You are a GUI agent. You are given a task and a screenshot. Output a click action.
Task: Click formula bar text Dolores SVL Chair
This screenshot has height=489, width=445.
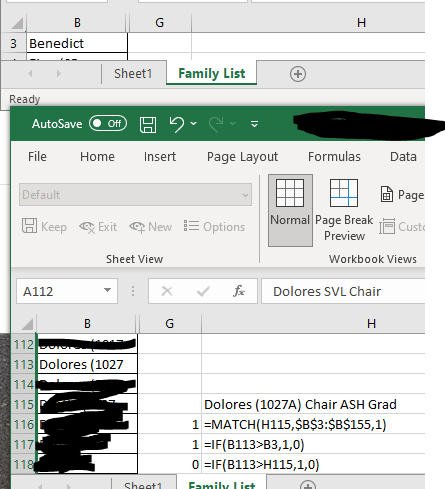(327, 292)
